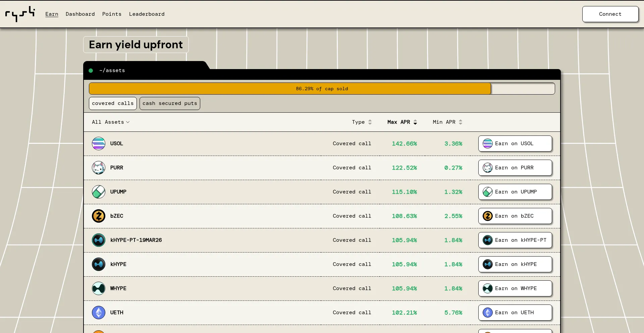Click the Rysk logo in the header
This screenshot has width=644, height=333.
(x=20, y=14)
